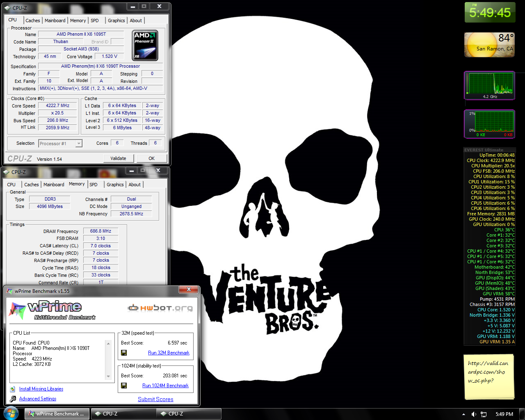
Task: Click the digital clock gadget
Action: (x=490, y=12)
